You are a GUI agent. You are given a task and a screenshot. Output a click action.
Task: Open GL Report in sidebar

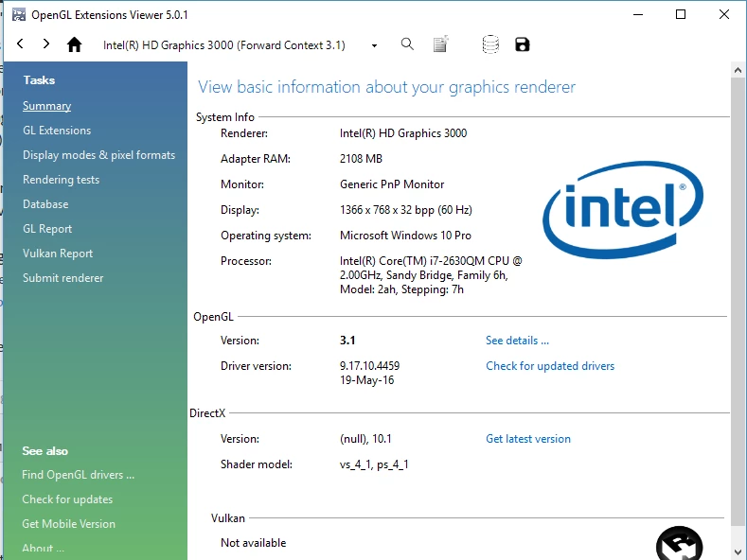(47, 229)
